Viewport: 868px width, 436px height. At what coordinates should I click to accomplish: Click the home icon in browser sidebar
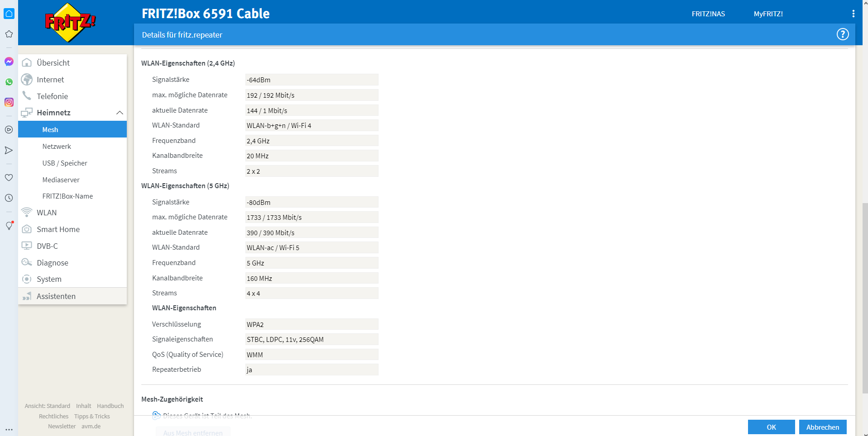pos(9,14)
